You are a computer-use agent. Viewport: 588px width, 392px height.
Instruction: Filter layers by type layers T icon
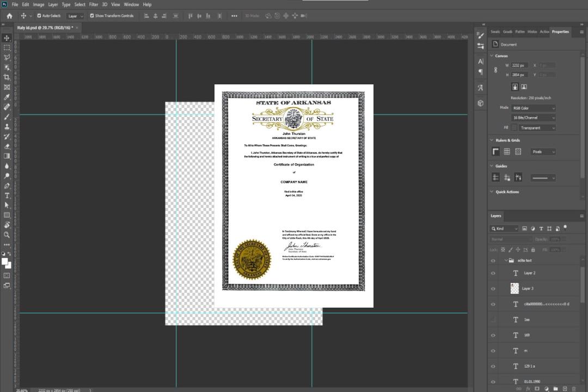(541, 229)
